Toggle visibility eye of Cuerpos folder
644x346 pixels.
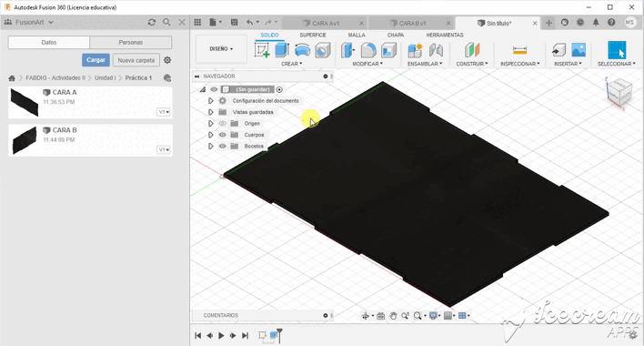(222, 135)
